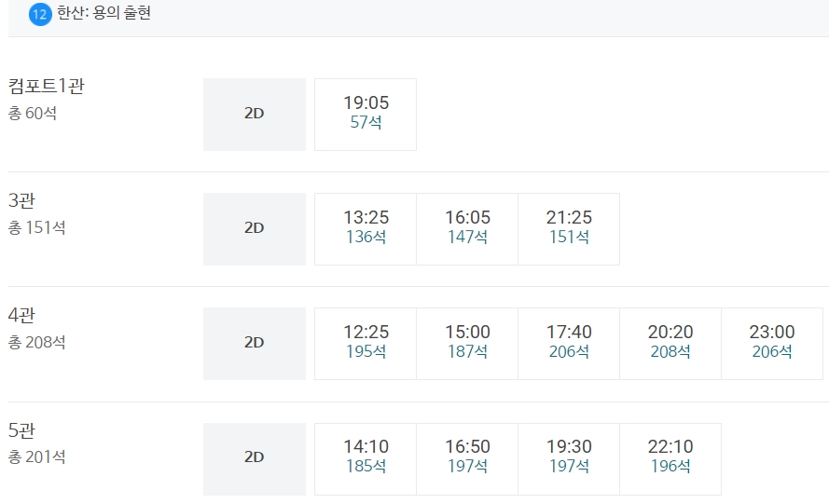Pick the 20:20 showing with 208석
The height and width of the screenshot is (504, 829).
[670, 344]
